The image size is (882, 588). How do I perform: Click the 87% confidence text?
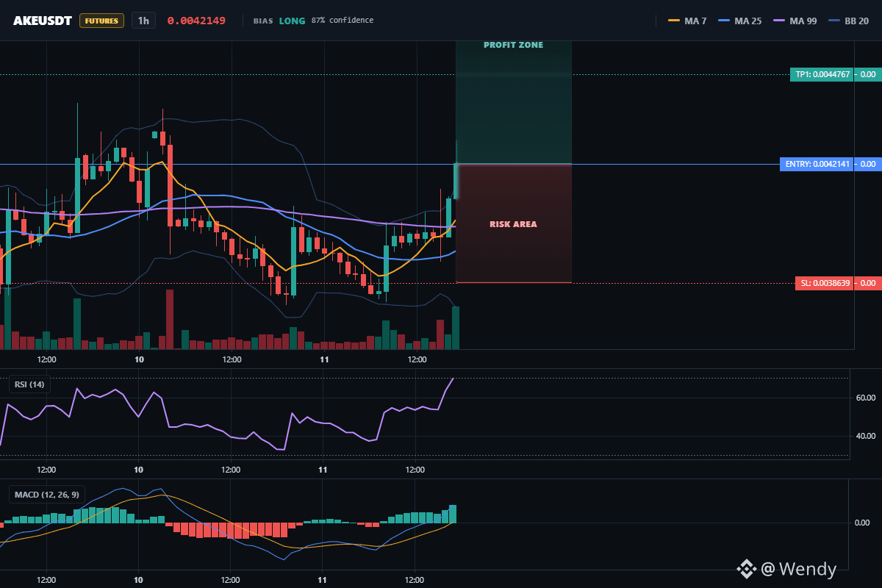342,21
